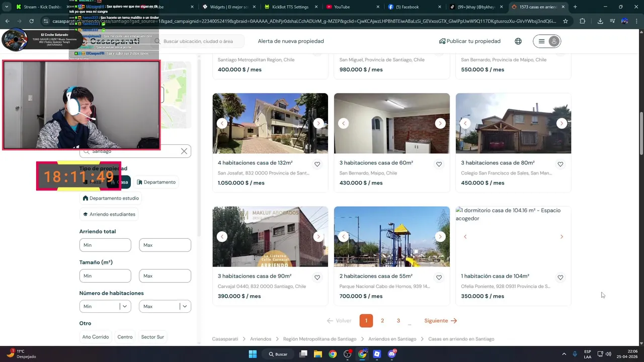The image size is (644, 362).
Task: Favorite the 3 habitaciones casa de 90m² listing
Action: (x=317, y=278)
